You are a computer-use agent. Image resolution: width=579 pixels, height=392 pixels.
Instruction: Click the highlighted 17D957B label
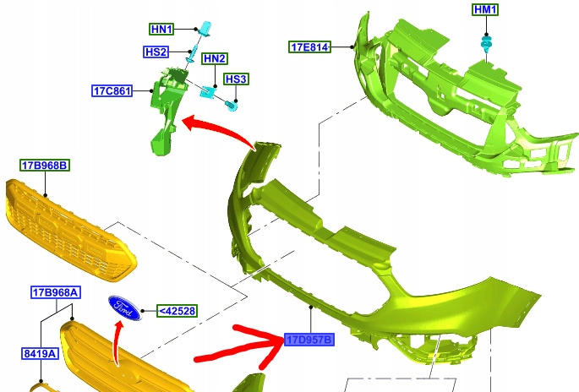point(309,340)
